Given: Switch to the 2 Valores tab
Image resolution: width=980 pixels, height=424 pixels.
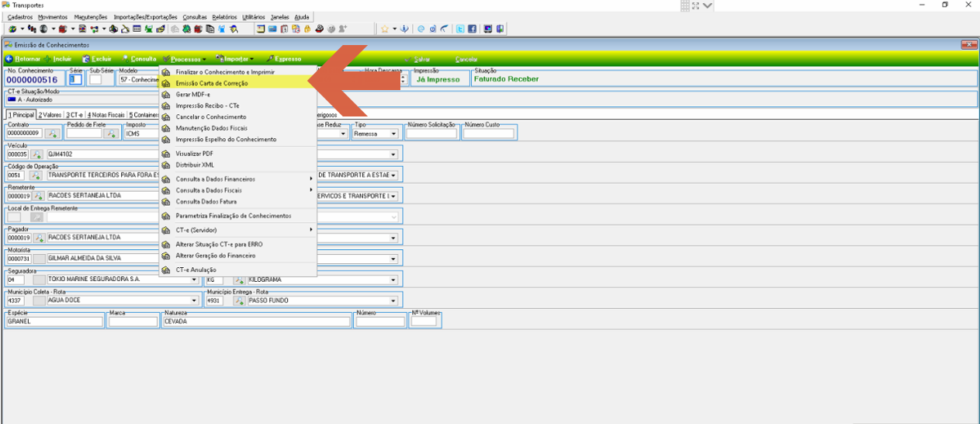Looking at the screenshot, I should (50, 115).
